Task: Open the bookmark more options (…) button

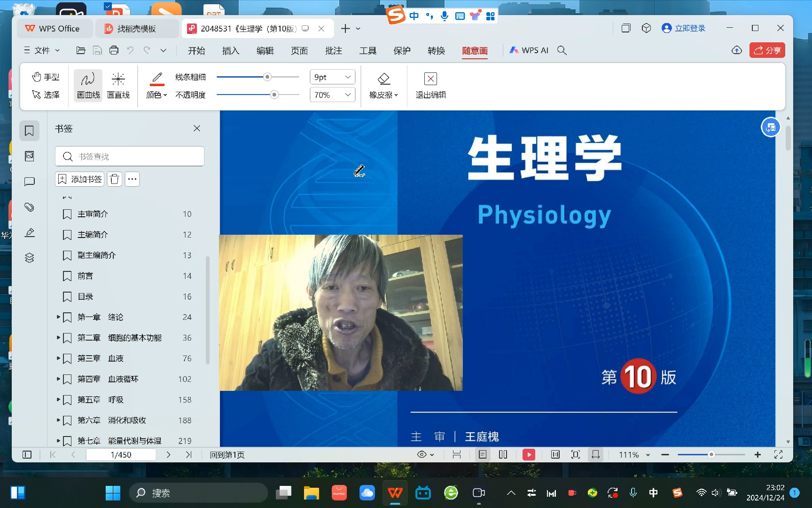Action: 133,179
